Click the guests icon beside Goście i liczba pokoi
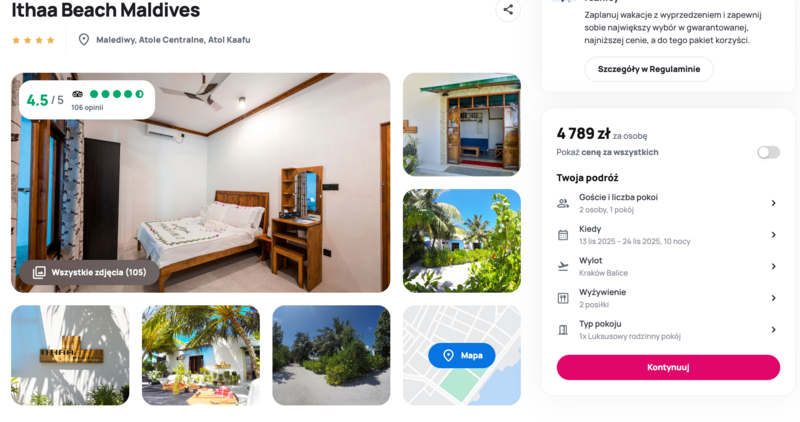 (563, 203)
